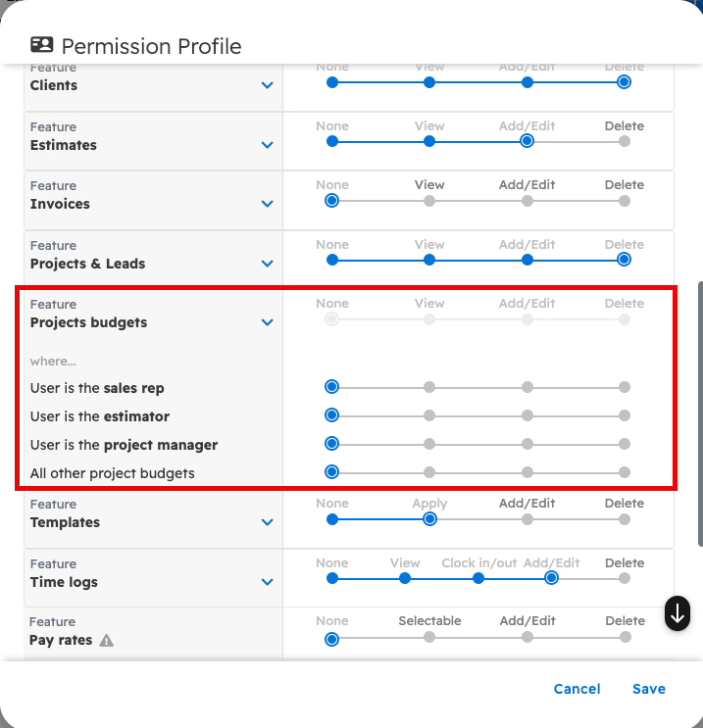Set Templates permission to Add/Edit

(x=527, y=519)
